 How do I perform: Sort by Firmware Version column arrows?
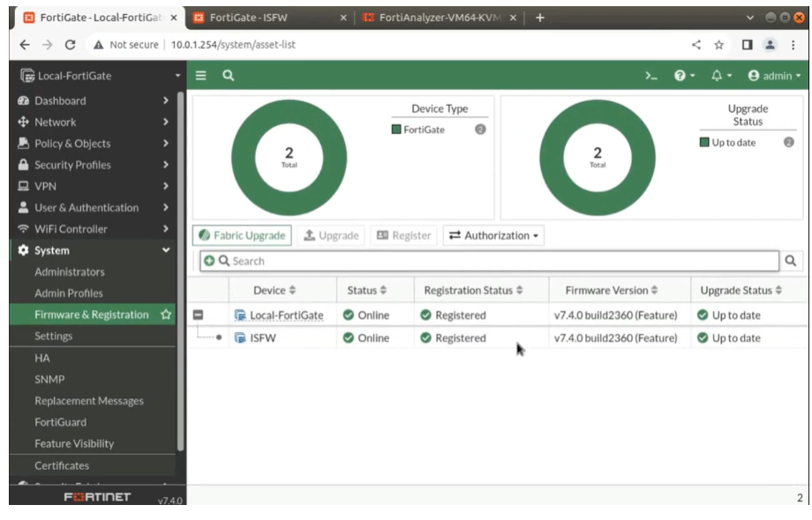pyautogui.click(x=655, y=290)
